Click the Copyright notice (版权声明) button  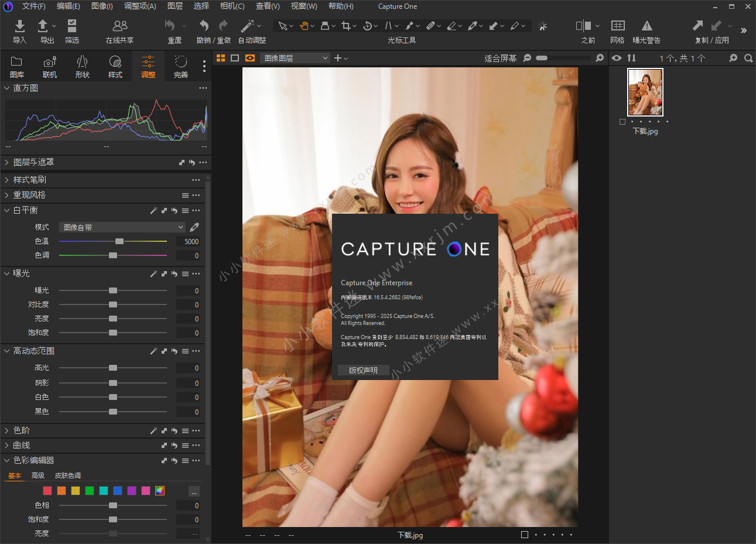(x=363, y=370)
